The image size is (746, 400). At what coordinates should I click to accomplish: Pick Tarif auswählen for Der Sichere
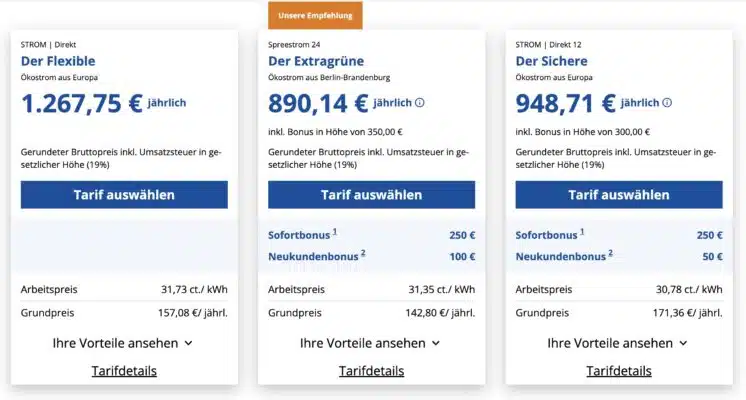(619, 195)
